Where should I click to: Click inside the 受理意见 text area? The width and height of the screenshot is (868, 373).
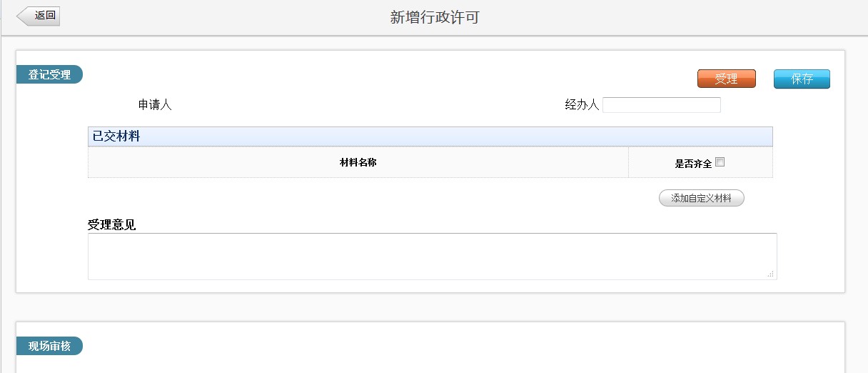(x=431, y=256)
